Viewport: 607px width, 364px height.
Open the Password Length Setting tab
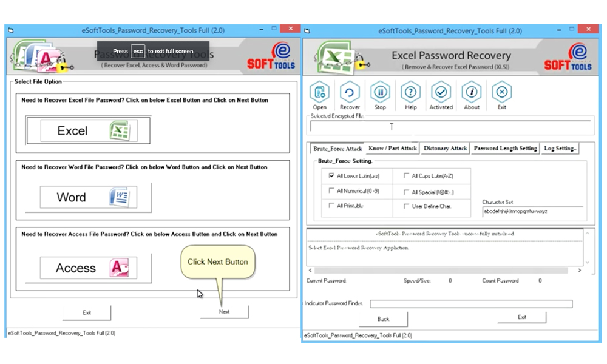click(505, 148)
